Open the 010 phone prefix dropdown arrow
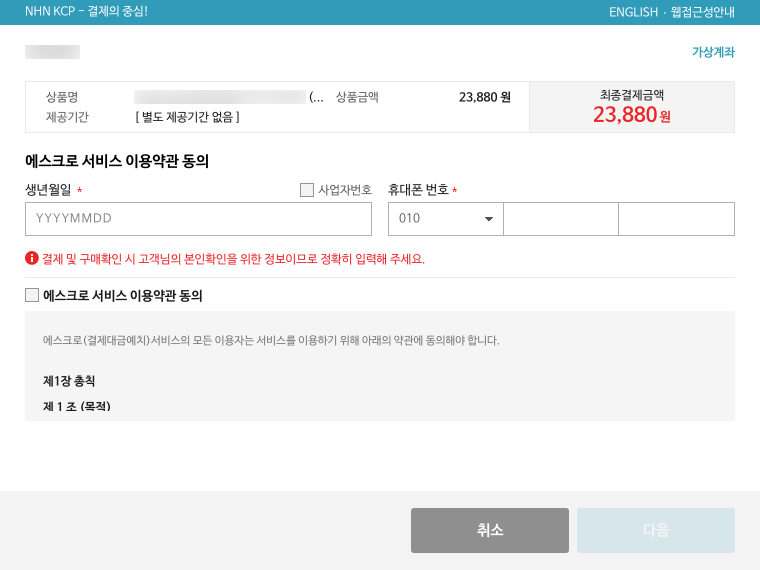The width and height of the screenshot is (760, 570). 489,219
